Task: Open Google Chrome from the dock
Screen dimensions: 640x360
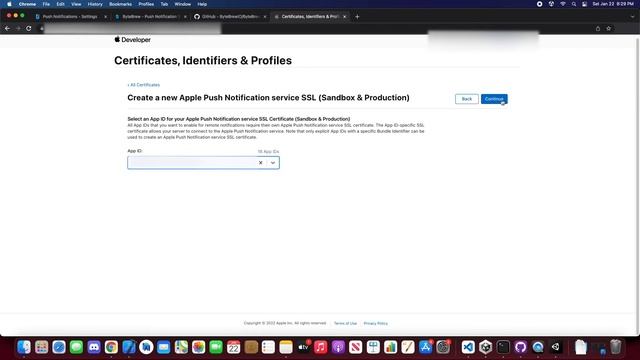Action: [111, 347]
